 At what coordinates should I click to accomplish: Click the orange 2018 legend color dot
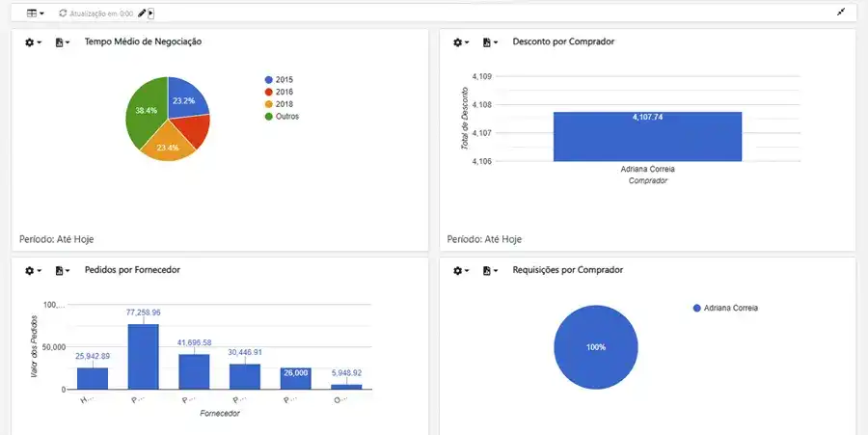(x=269, y=104)
